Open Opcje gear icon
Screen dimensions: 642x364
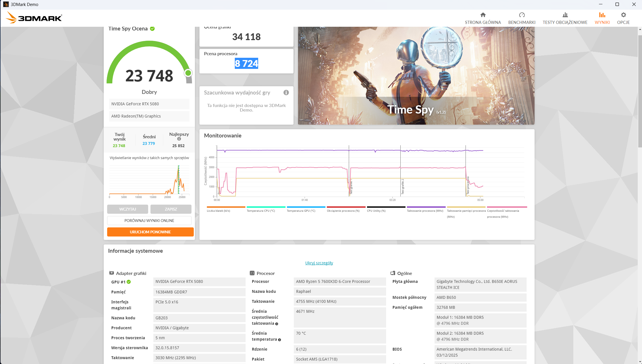click(x=623, y=15)
